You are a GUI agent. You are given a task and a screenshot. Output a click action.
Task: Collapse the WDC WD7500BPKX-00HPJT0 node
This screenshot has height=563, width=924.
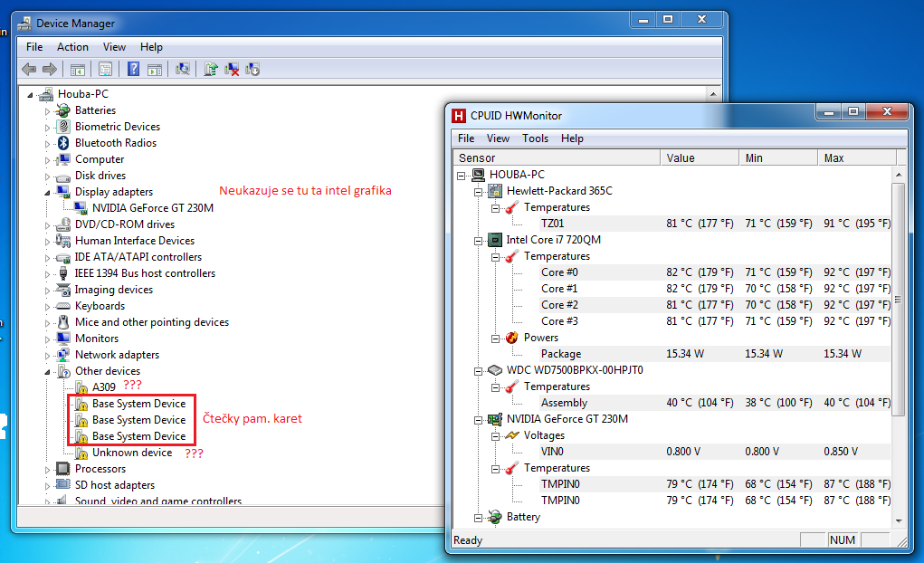[478, 371]
